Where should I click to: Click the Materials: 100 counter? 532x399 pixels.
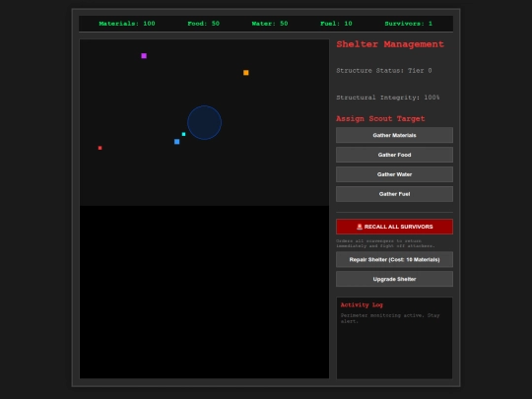pos(127,24)
